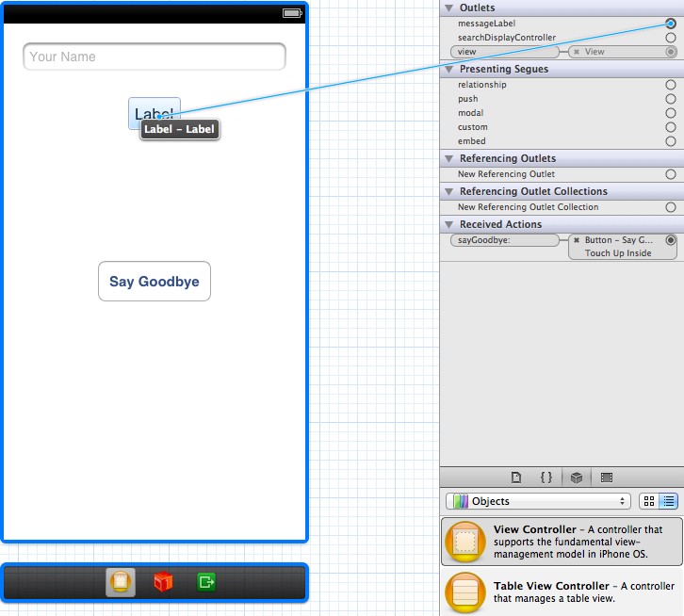Click the messageLabel outlet circle
This screenshot has height=616, width=684.
tap(671, 24)
